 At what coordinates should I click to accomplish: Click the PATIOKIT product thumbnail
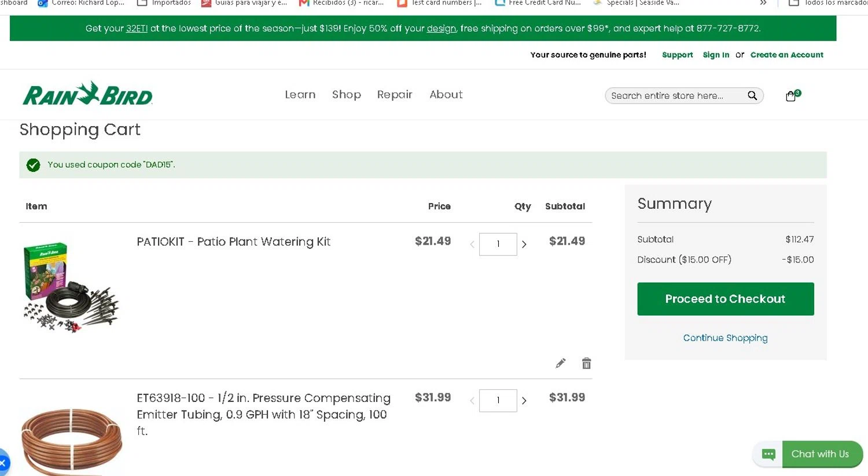coord(71,287)
